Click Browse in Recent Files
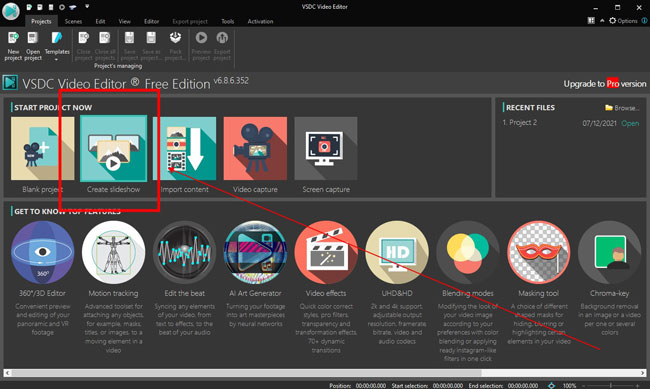 click(x=622, y=108)
